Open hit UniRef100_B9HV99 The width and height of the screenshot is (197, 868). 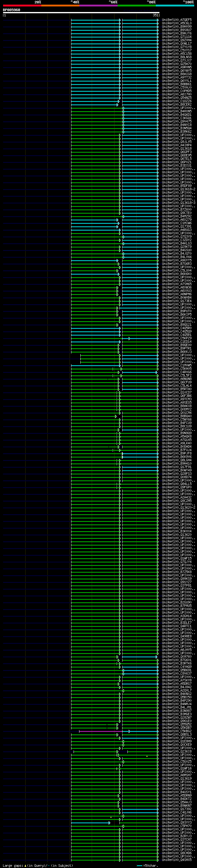(177, 26)
